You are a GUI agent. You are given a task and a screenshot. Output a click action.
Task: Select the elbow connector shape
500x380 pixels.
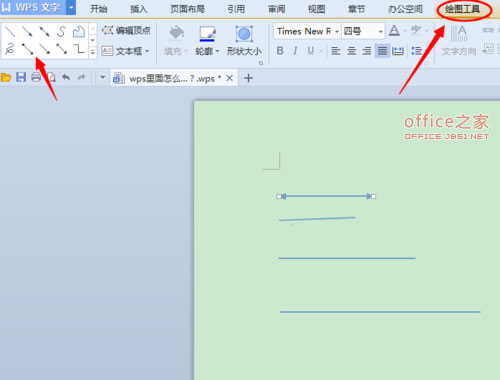coord(79,49)
